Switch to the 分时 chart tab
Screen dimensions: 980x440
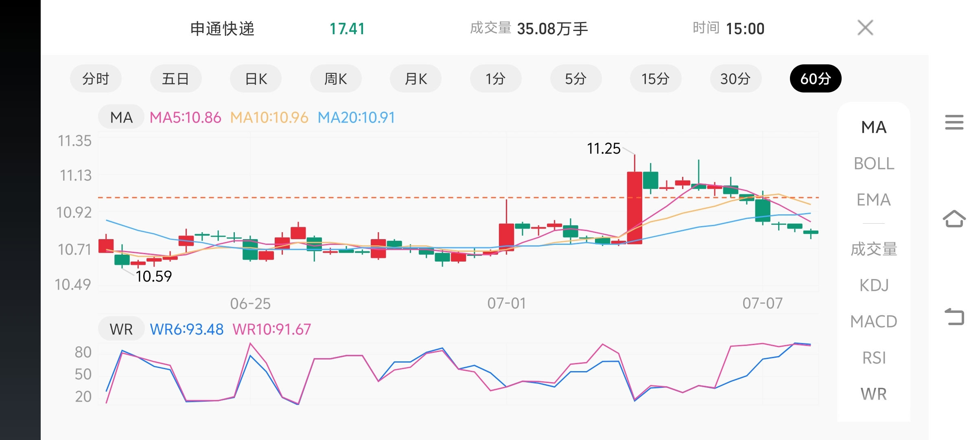tap(96, 79)
